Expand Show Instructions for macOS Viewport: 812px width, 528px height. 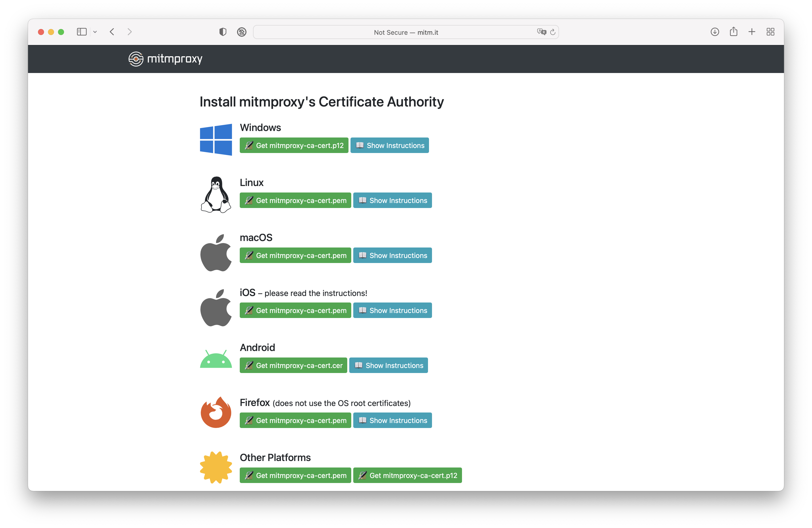tap(392, 255)
